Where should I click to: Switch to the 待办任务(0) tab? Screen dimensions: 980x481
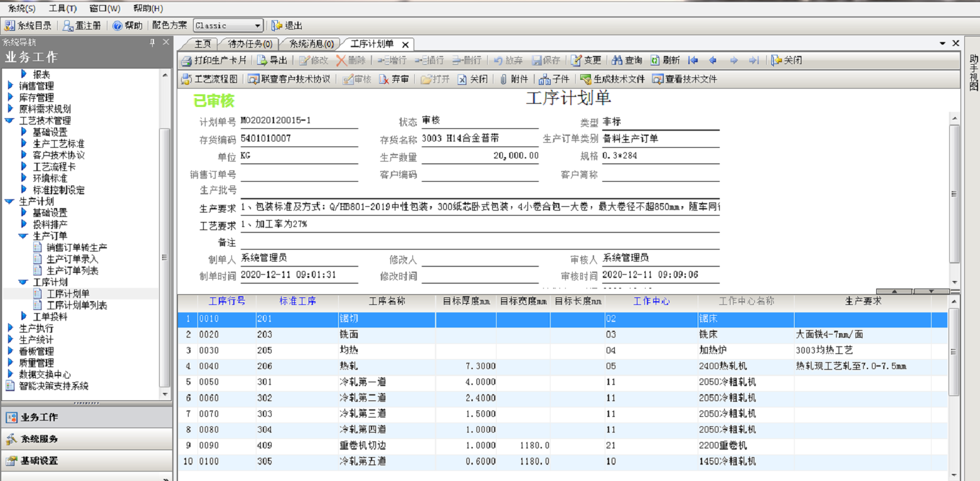[x=250, y=44]
